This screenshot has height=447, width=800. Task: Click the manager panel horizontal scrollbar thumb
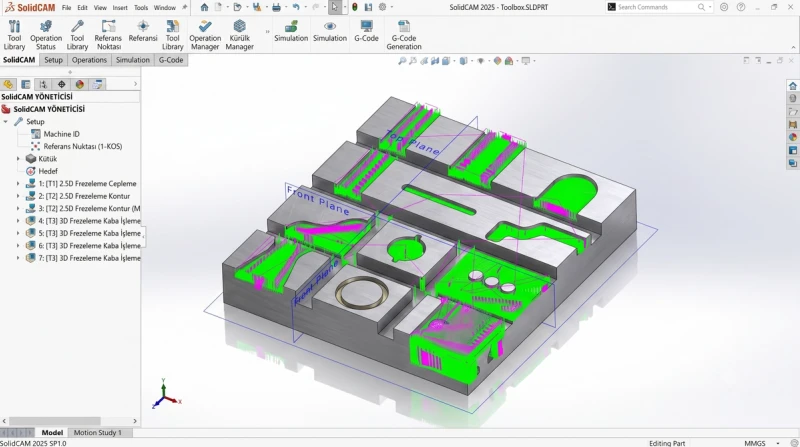pyautogui.click(x=55, y=421)
